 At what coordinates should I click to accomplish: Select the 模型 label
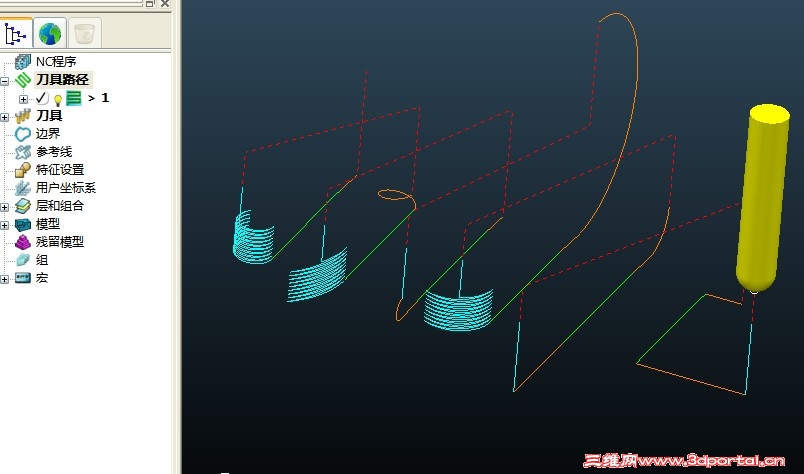tap(48, 224)
